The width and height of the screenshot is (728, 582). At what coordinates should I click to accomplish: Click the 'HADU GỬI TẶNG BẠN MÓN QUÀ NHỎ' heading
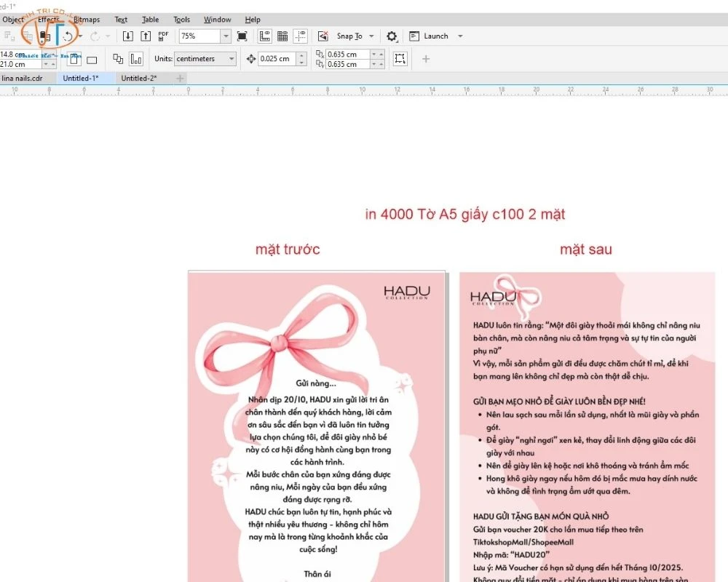pyautogui.click(x=541, y=516)
